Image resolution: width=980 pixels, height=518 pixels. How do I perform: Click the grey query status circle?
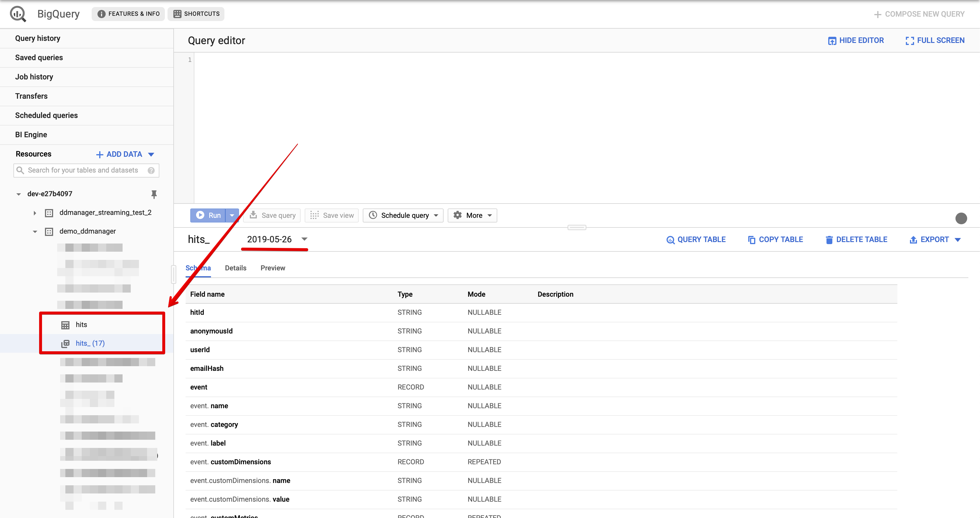click(961, 218)
